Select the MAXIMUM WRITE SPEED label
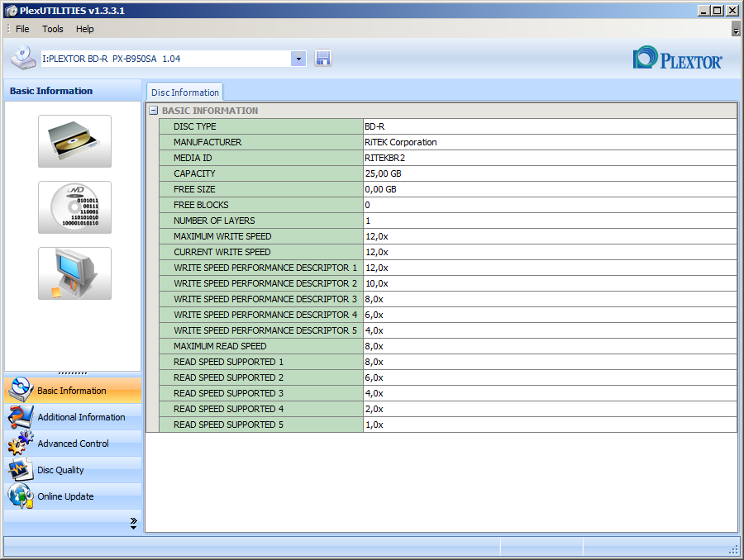Image resolution: width=744 pixels, height=560 pixels. coord(261,236)
